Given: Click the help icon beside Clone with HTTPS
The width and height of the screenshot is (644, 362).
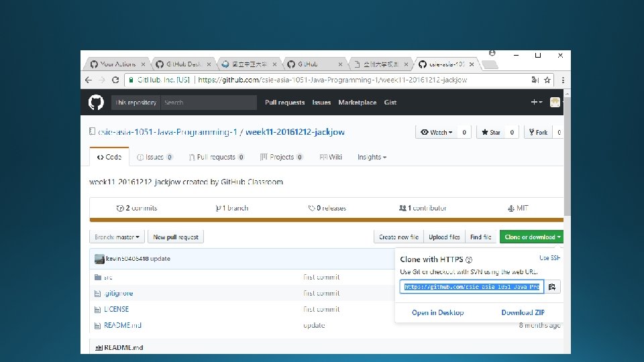Looking at the screenshot, I should pos(469,260).
